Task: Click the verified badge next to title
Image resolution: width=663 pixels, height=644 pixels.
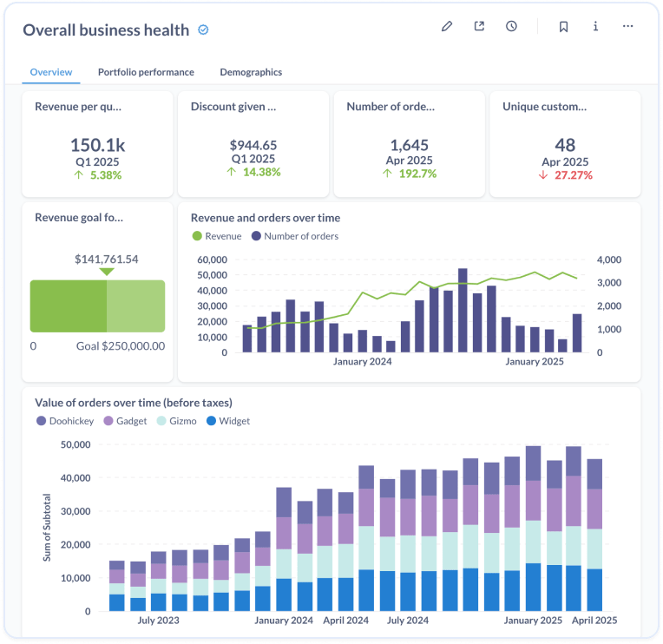Action: (204, 30)
